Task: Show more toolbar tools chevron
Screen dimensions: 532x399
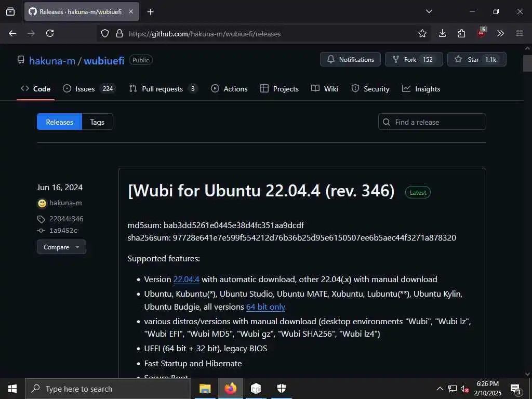Action: [x=500, y=33]
